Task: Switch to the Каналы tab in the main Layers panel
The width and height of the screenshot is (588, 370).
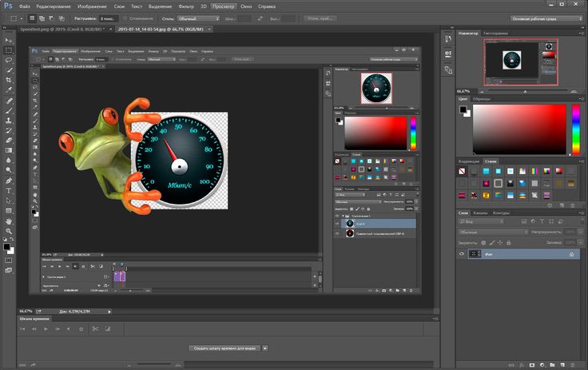Action: [480, 213]
